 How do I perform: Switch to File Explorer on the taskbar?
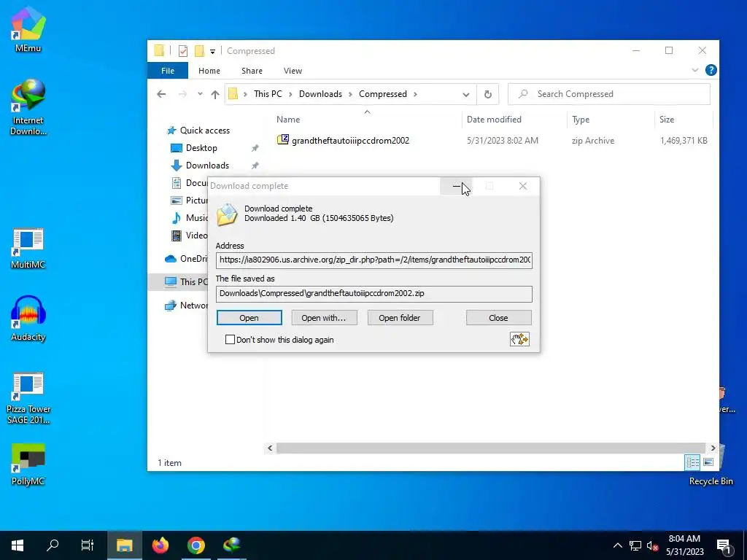pos(124,545)
